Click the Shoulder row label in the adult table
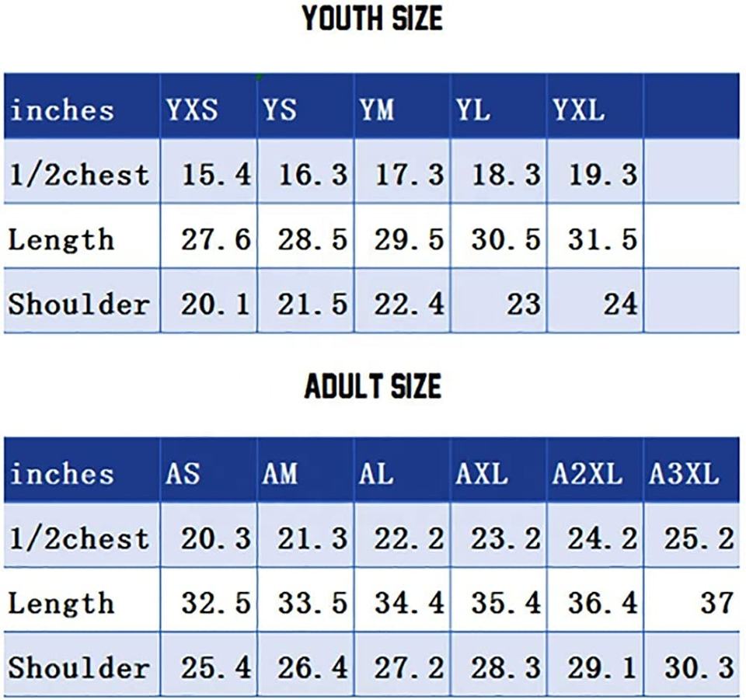 (78, 667)
